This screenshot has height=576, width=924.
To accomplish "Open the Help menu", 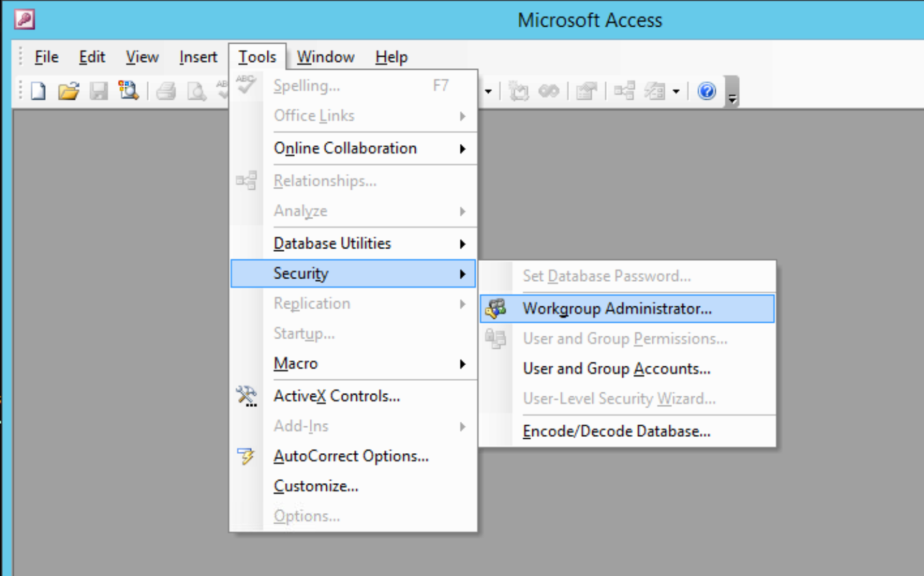I will pos(391,57).
